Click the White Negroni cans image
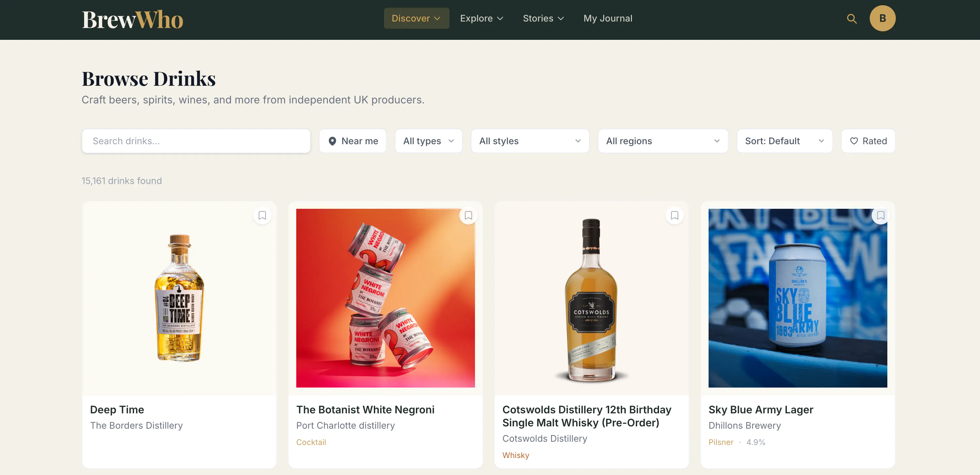The height and width of the screenshot is (475, 980). pos(385,298)
